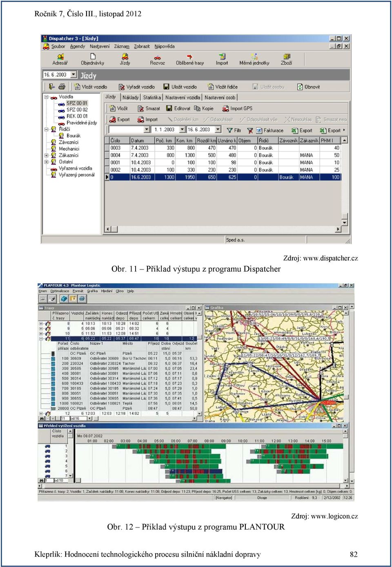392x567 pixels.
Task: Open Fakturace from the filter row
Action: (x=270, y=131)
